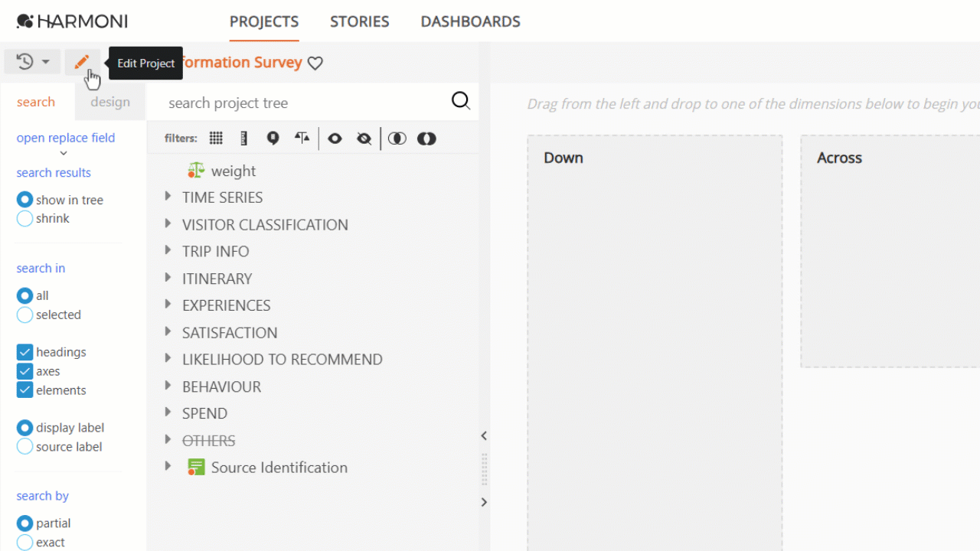Apply the balance scale weight filter

(302, 139)
